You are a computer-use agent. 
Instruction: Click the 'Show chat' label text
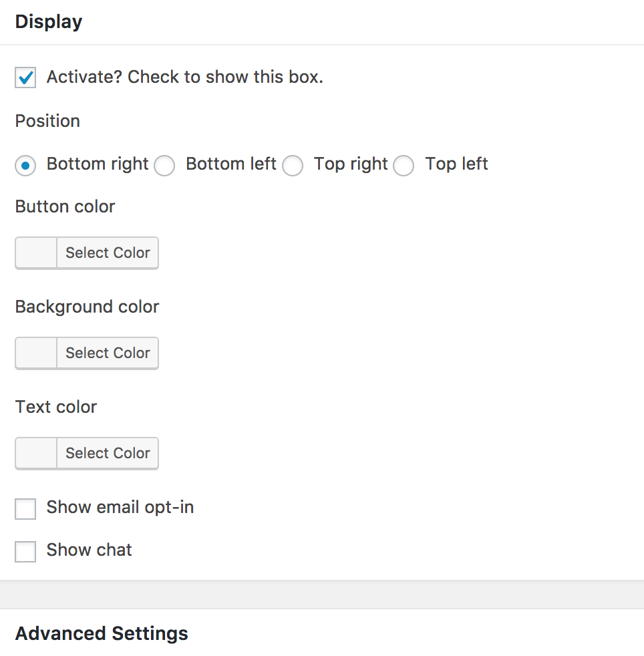point(90,550)
